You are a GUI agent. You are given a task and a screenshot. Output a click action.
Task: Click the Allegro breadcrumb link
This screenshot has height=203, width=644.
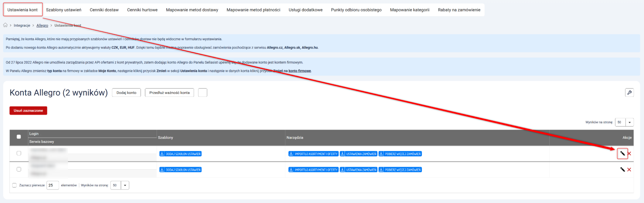(x=42, y=25)
